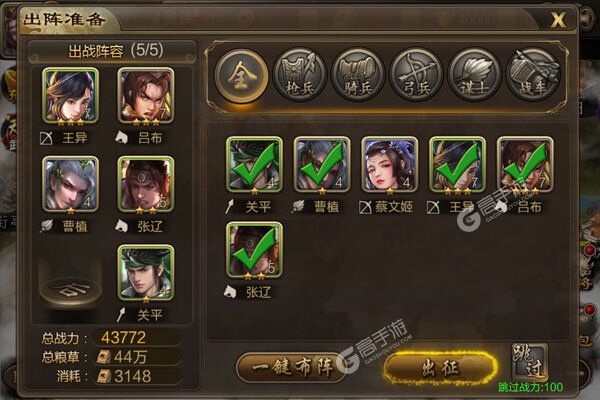The image size is (600, 400).
Task: Close the 出阵准备 dialog
Action: click(558, 19)
